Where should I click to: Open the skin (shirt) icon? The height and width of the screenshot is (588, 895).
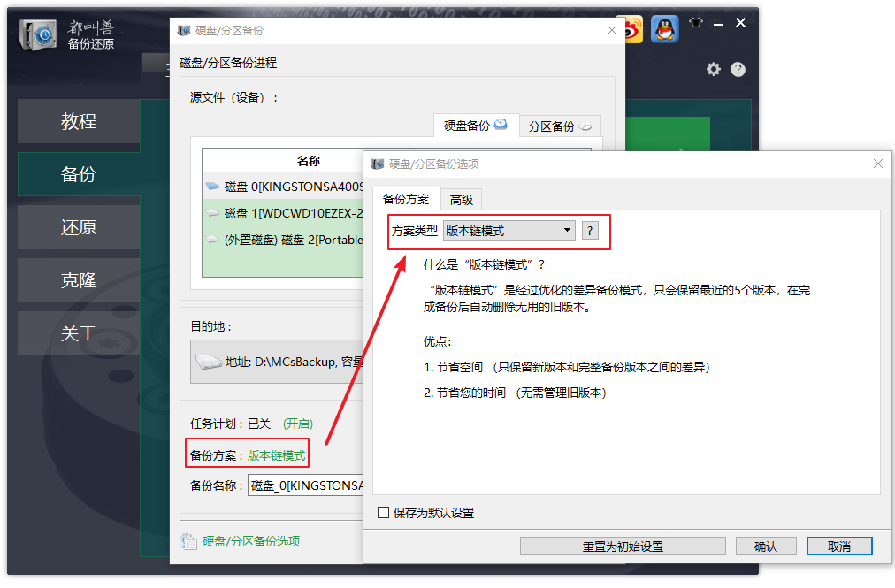coord(696,23)
